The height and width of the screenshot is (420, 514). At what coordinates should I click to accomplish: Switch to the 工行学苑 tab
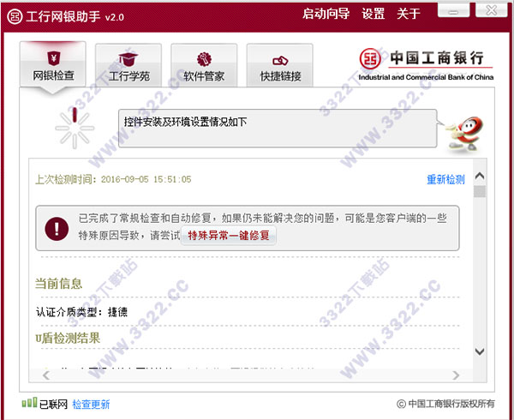pos(128,65)
